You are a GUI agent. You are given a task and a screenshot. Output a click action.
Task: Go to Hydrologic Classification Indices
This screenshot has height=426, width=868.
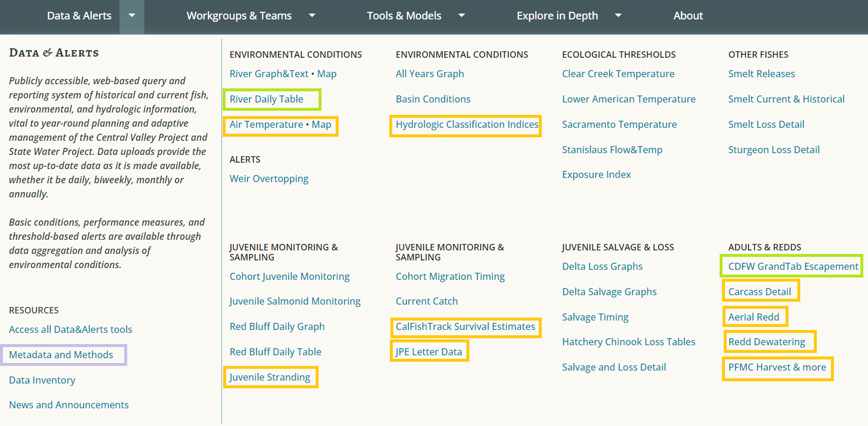tap(467, 124)
